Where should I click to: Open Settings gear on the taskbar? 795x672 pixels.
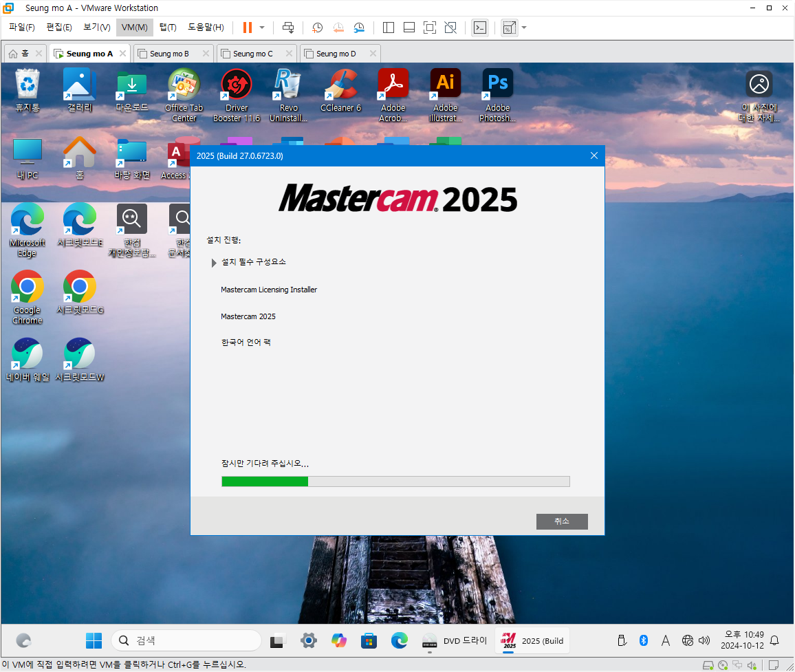pyautogui.click(x=308, y=640)
